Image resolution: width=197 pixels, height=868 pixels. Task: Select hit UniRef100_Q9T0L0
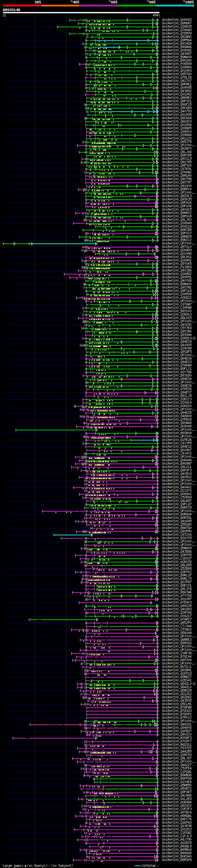click(177, 247)
